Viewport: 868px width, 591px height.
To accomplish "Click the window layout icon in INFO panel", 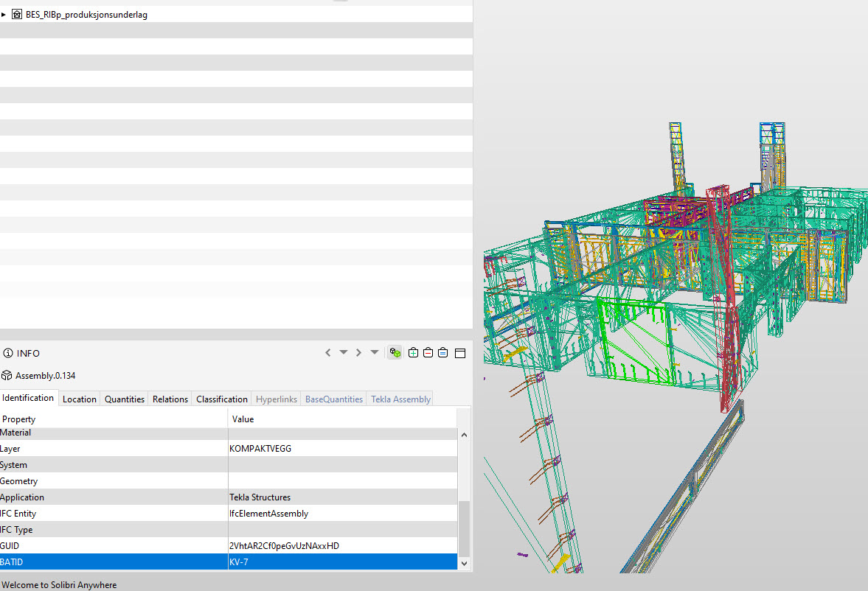I will [460, 353].
